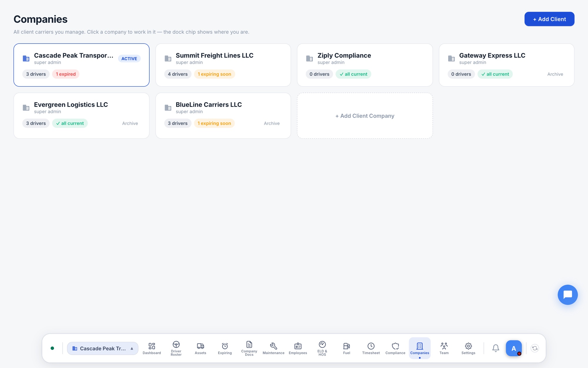Open the chat bubble widget
This screenshot has height=368, width=588.
tap(568, 295)
